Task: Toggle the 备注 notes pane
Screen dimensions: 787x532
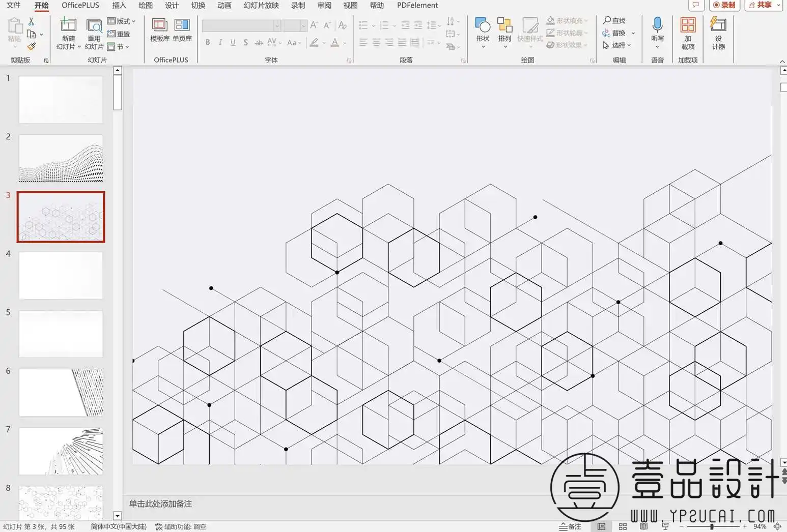Action: [x=570, y=527]
